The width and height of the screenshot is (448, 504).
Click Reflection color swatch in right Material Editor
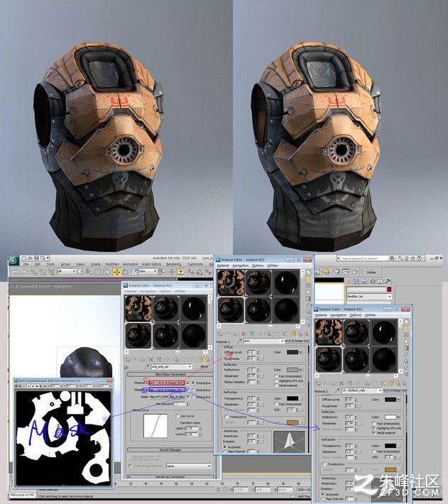[390, 417]
